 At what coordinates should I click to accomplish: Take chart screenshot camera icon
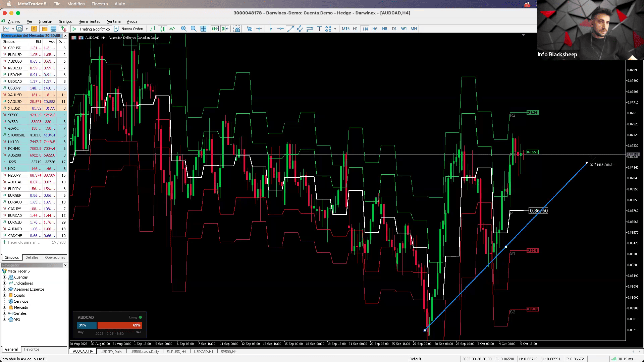(237, 29)
